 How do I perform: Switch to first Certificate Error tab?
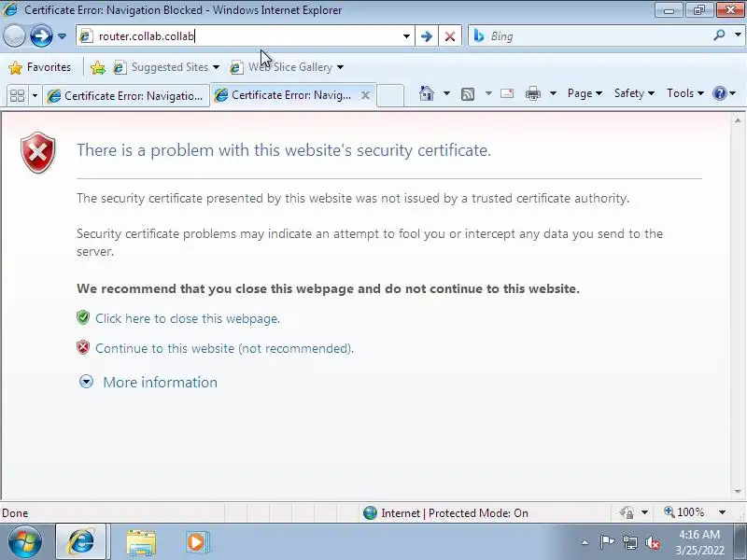click(126, 96)
